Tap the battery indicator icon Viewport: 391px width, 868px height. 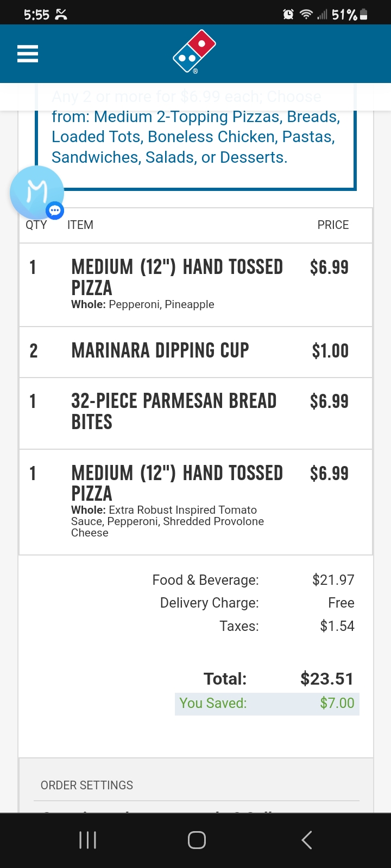(x=364, y=15)
